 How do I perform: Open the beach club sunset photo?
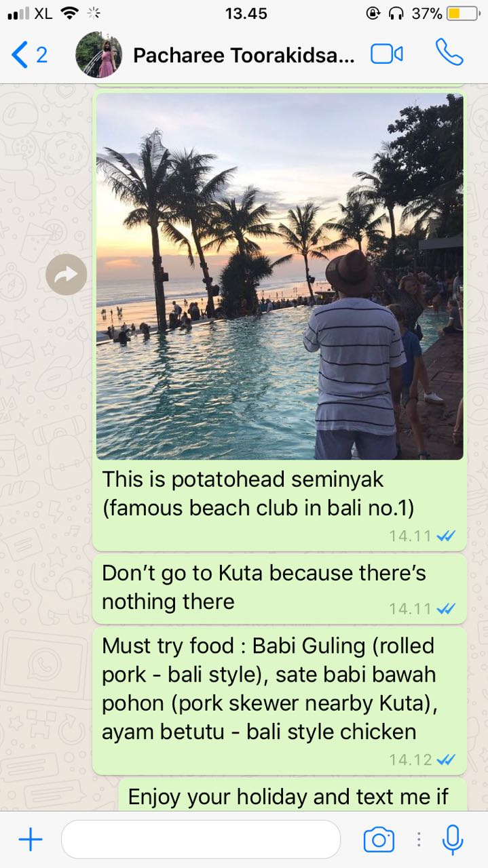pos(280,277)
